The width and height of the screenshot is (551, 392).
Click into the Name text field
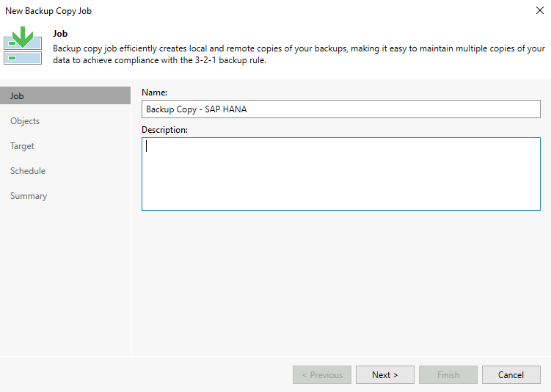click(x=340, y=109)
